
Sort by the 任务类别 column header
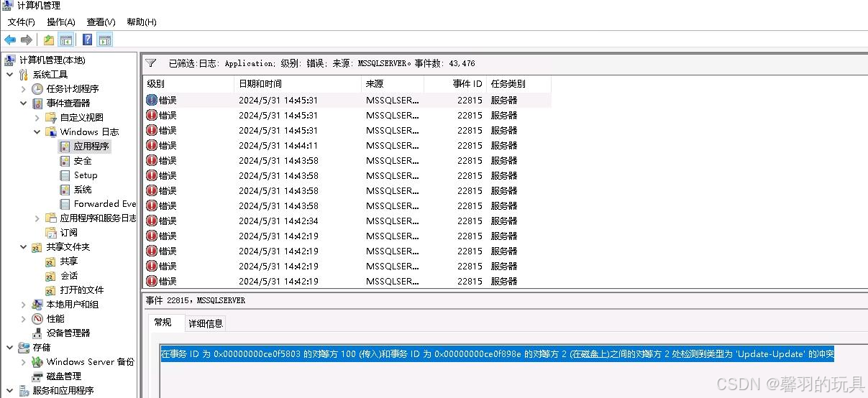pos(518,84)
